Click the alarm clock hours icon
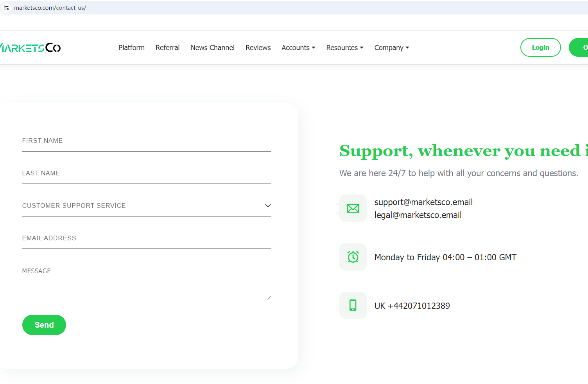588x384 pixels. click(353, 257)
